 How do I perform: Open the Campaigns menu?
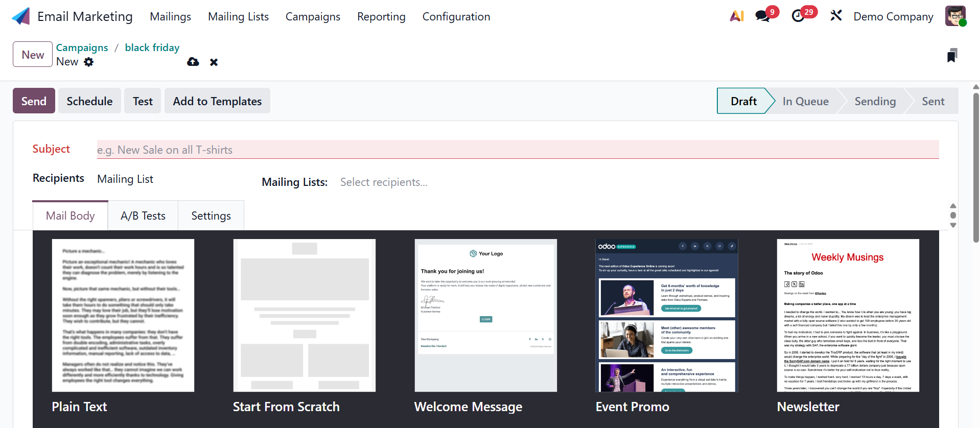point(313,16)
